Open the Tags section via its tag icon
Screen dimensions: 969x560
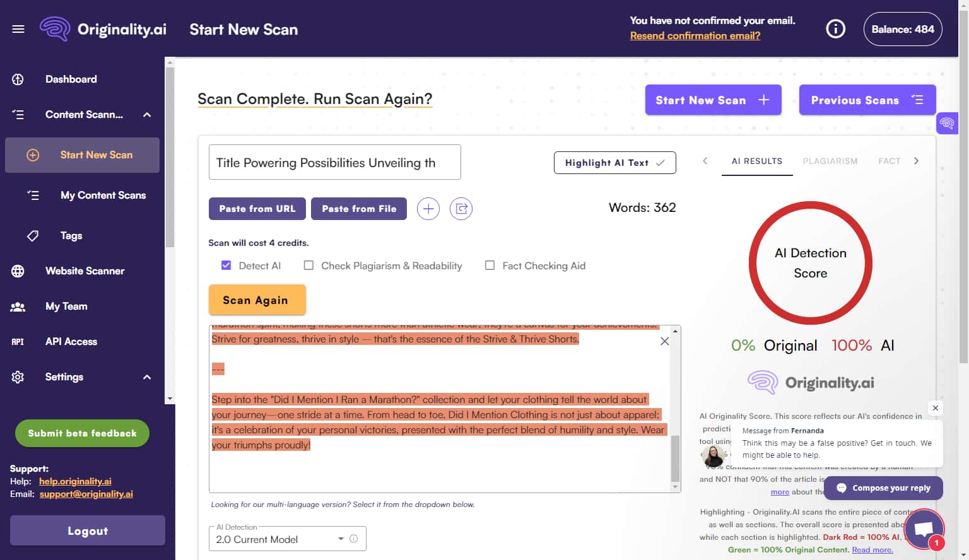(x=33, y=235)
